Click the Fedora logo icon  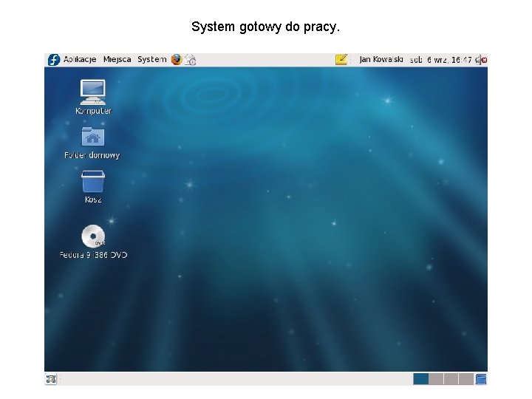(x=54, y=60)
